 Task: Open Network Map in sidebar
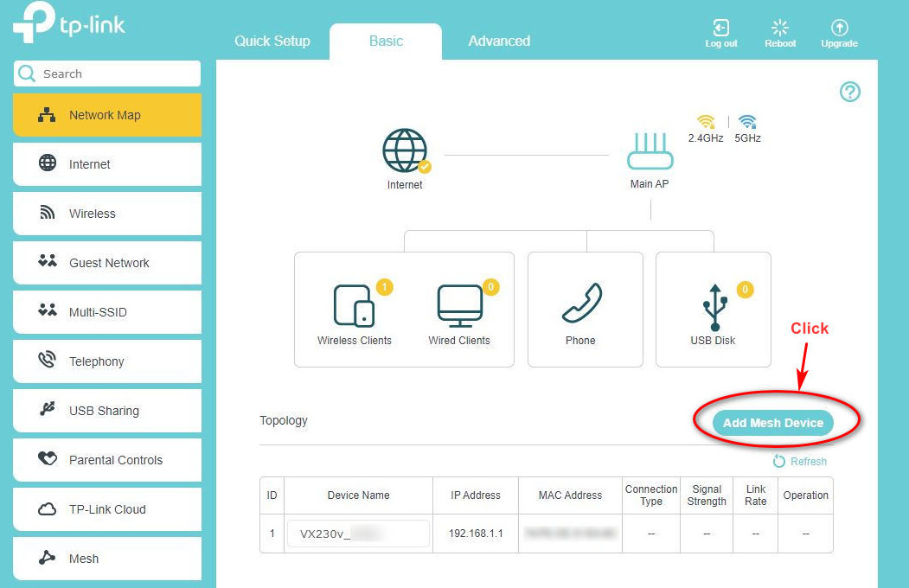click(107, 115)
